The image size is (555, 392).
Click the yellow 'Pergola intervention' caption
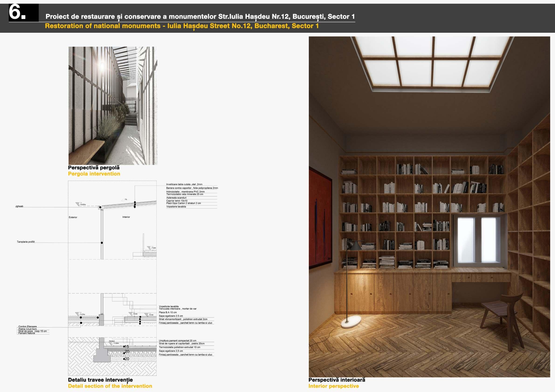94,174
